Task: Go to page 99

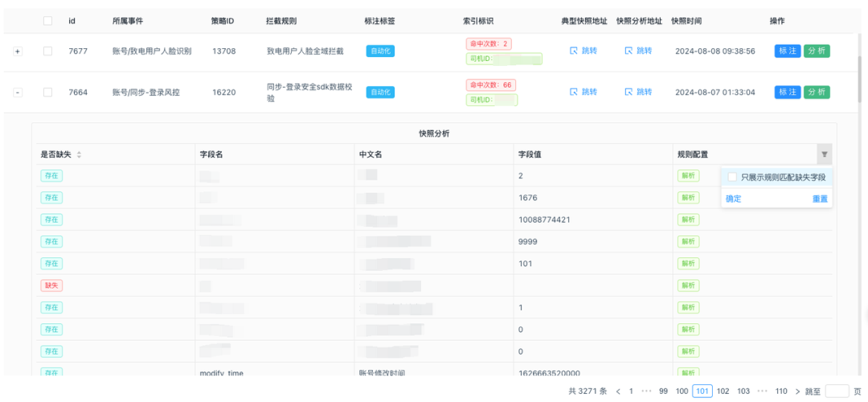Action: point(663,392)
